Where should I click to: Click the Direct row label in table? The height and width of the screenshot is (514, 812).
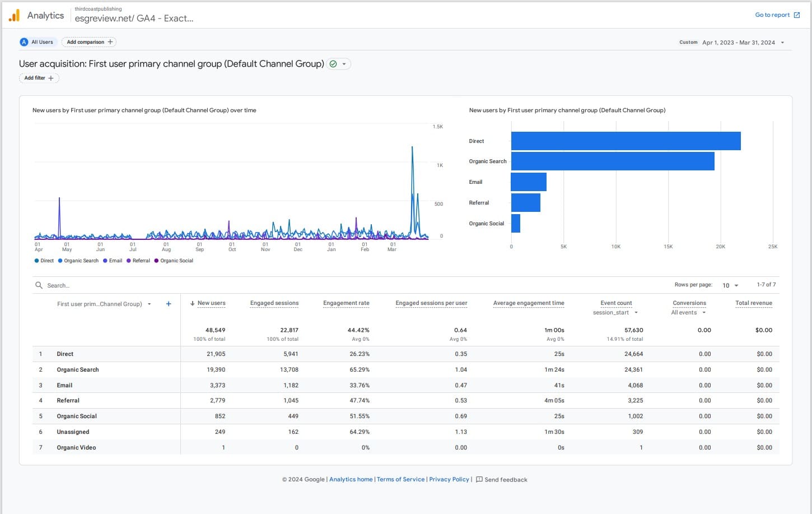[x=65, y=354]
